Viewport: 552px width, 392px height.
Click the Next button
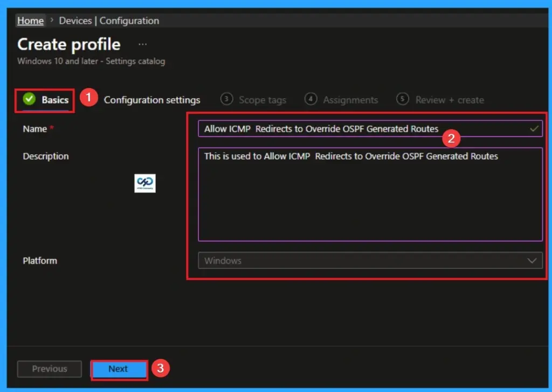tap(119, 369)
